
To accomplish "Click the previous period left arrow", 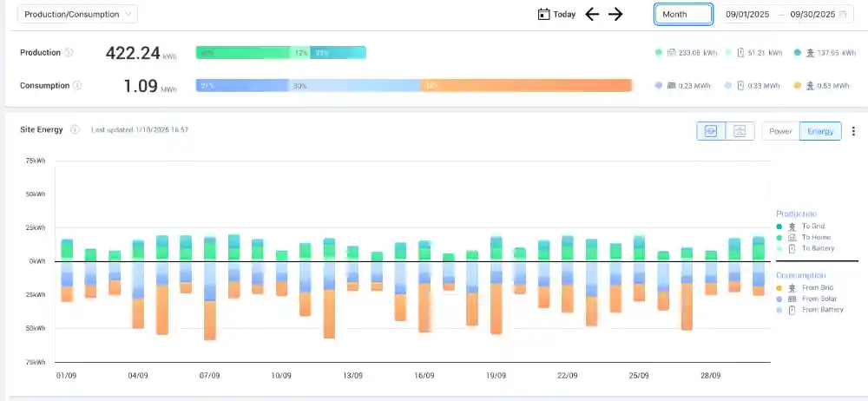I will [x=592, y=14].
